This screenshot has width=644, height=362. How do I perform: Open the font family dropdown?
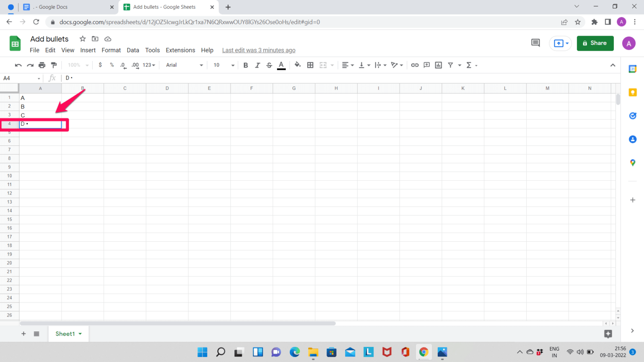(183, 65)
